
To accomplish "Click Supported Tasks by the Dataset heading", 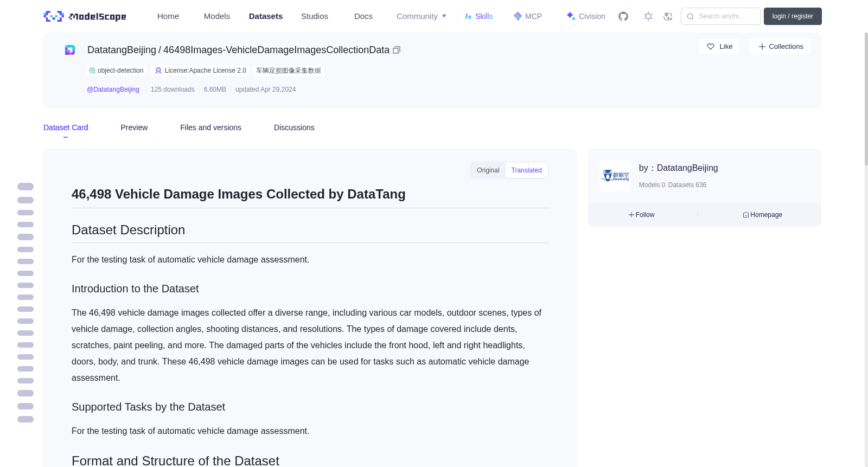I will [x=148, y=407].
